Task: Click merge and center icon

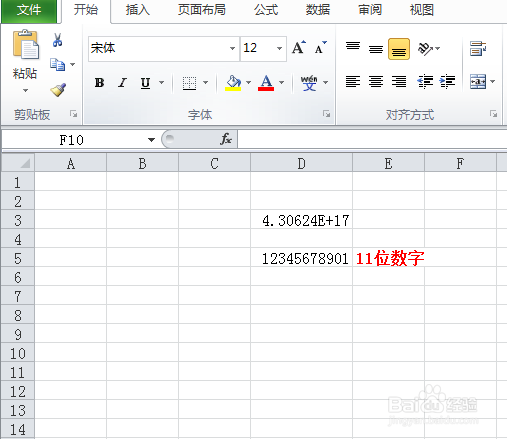Action: (478, 81)
